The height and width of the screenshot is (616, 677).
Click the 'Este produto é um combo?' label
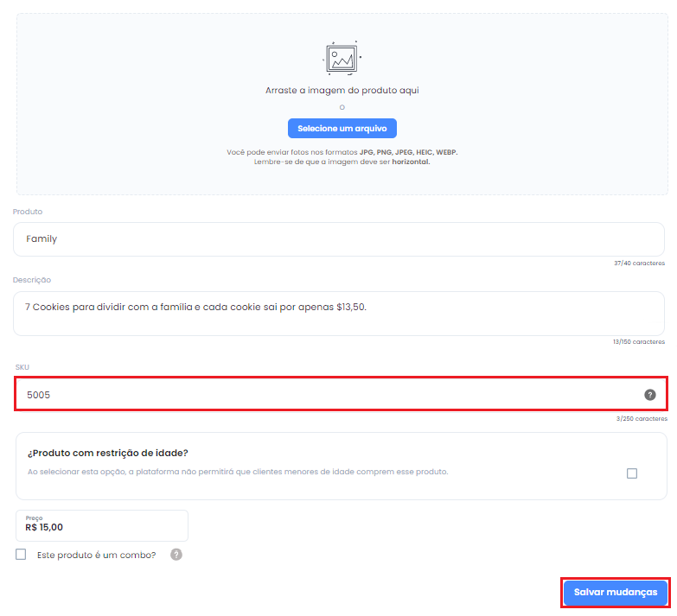(x=96, y=556)
